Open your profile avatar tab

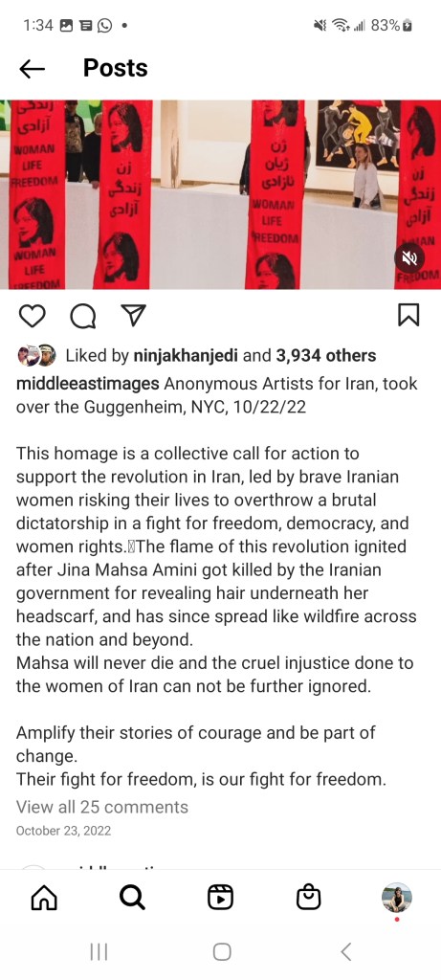[x=397, y=898]
